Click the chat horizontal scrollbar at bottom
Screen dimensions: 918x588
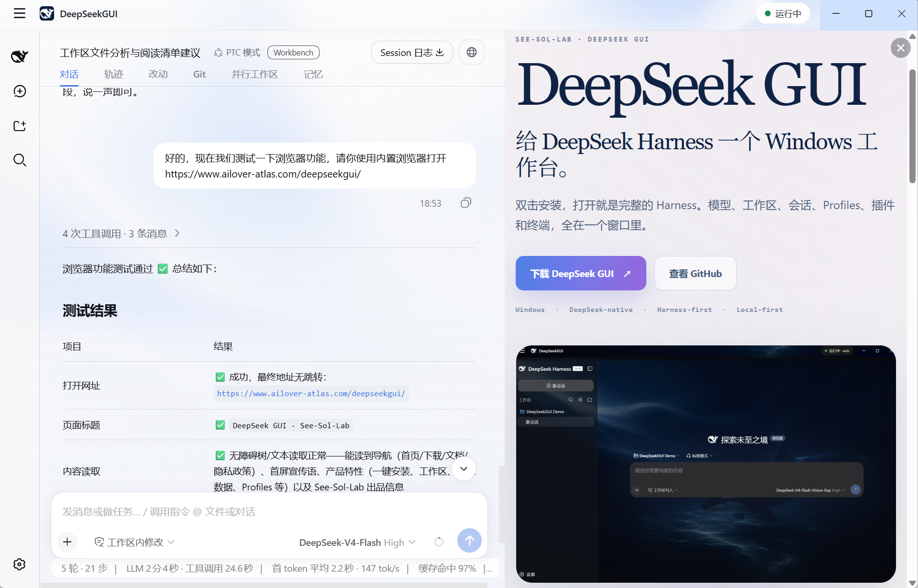point(264,585)
